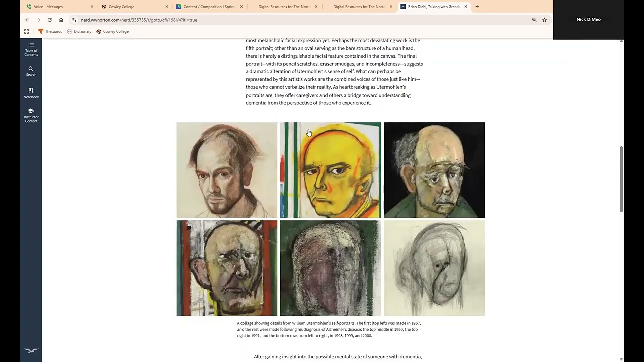The image size is (644, 362).
Task: Click the 1997 portrait with dark background
Action: pos(434,170)
